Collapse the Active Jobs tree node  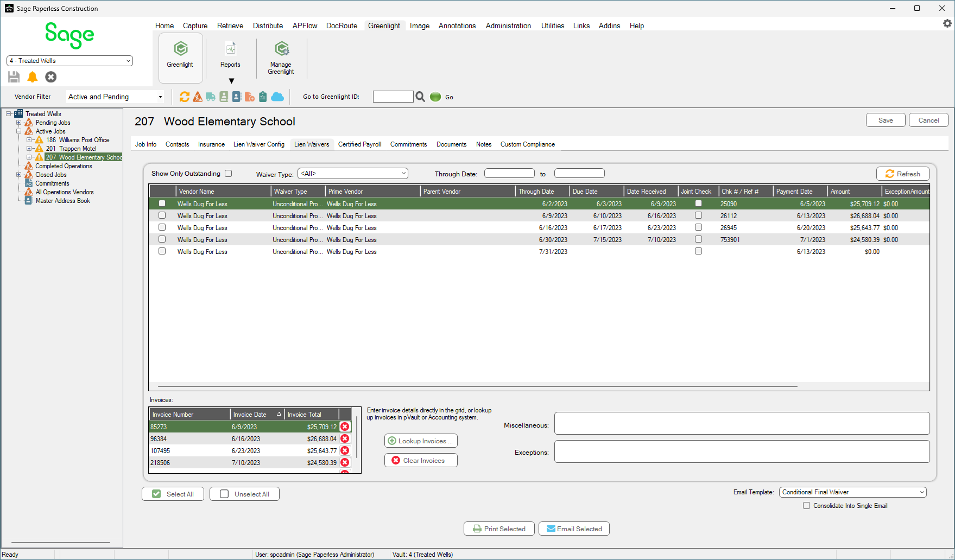click(x=19, y=131)
